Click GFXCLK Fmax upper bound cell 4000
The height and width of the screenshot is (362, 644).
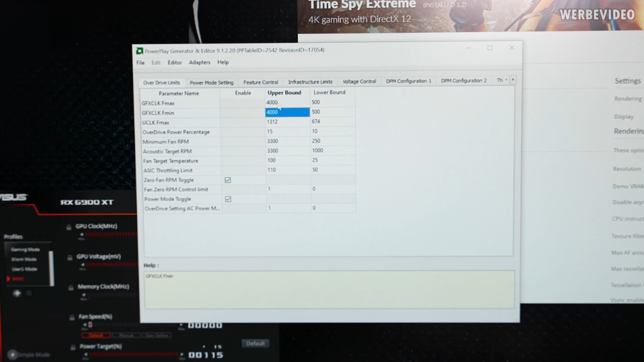(x=287, y=103)
